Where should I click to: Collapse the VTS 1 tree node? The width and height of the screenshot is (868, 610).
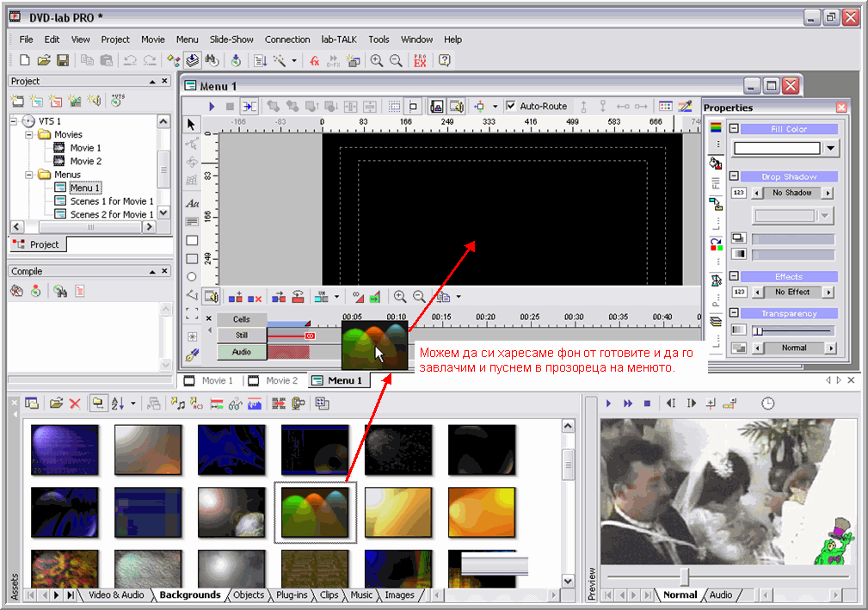14,120
